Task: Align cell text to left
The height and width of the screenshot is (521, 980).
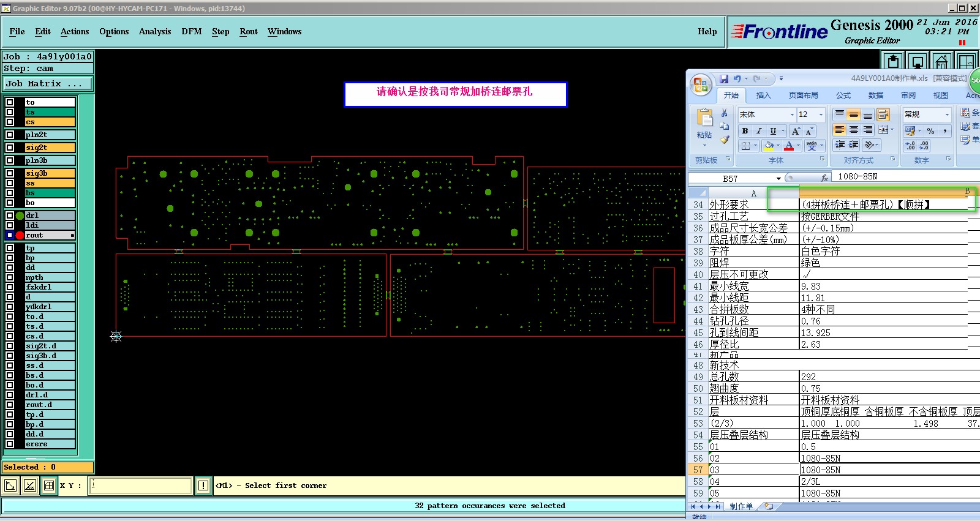Action: coord(839,130)
